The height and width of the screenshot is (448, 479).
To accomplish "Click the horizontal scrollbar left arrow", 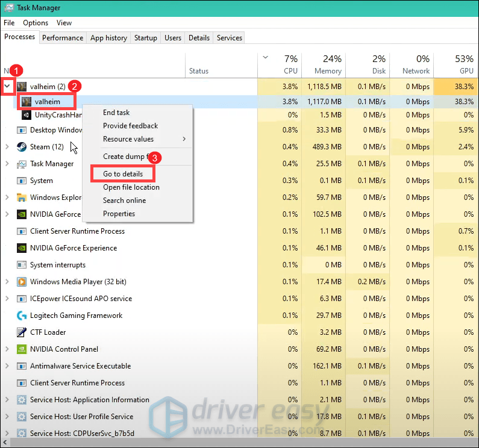I will tap(5, 442).
